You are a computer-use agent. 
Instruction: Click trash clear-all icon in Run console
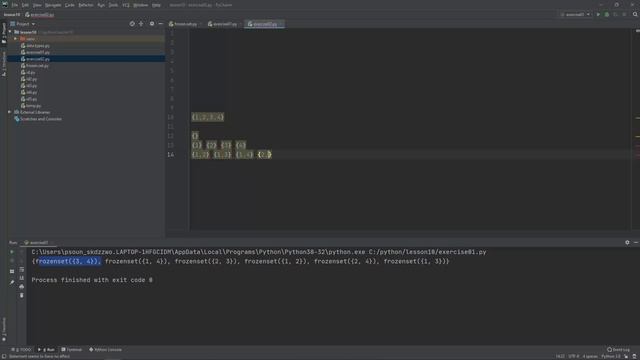22,295
